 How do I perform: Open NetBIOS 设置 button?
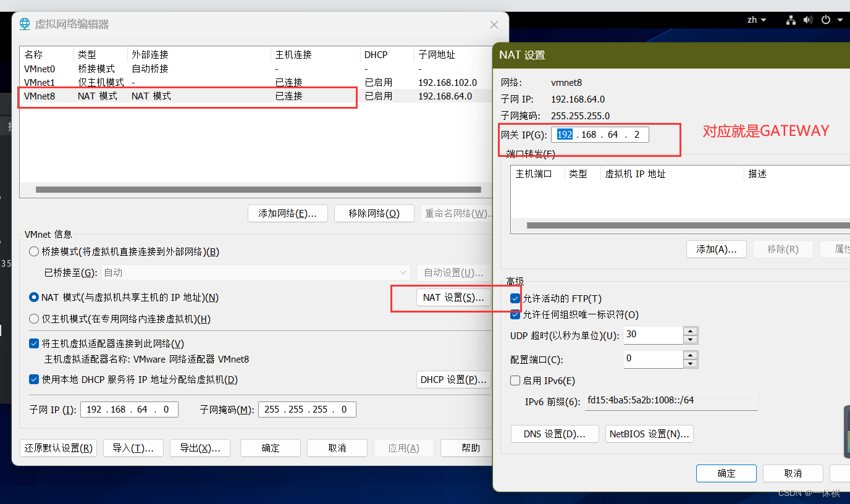[649, 434]
